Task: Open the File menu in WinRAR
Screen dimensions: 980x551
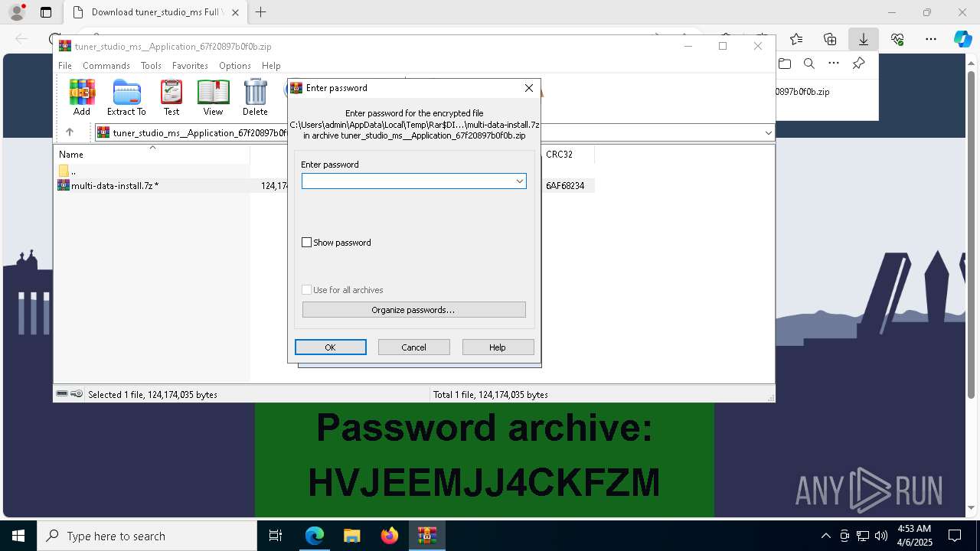Action: click(65, 66)
